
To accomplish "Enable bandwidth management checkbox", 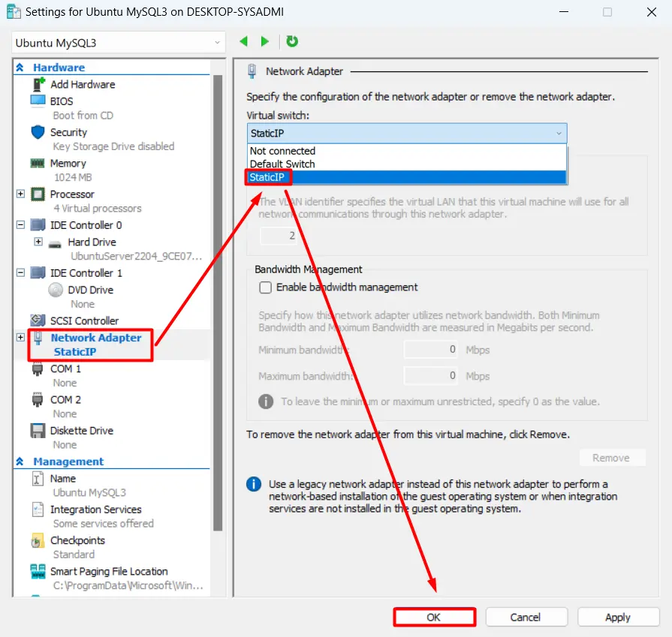I will (265, 287).
